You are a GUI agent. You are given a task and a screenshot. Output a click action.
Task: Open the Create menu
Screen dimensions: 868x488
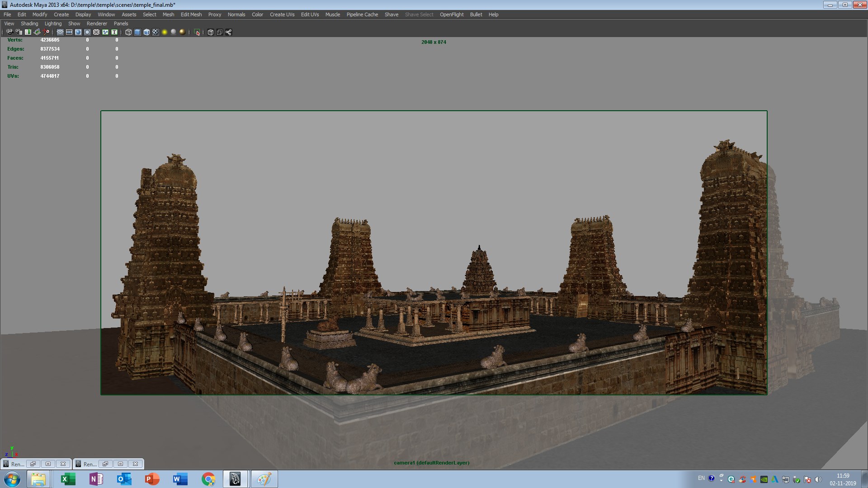[61, 14]
